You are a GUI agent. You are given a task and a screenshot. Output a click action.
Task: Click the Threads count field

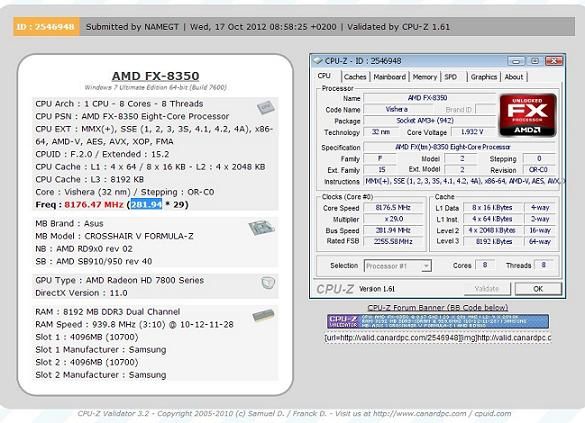point(544,265)
